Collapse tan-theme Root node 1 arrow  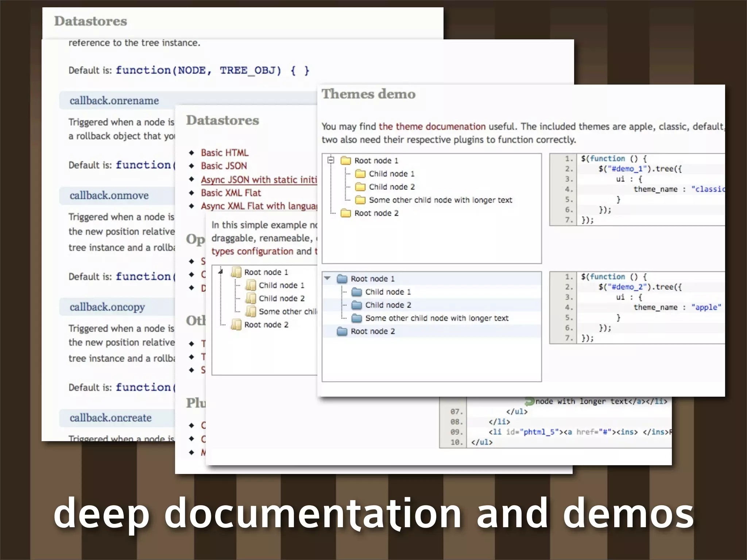click(x=221, y=272)
